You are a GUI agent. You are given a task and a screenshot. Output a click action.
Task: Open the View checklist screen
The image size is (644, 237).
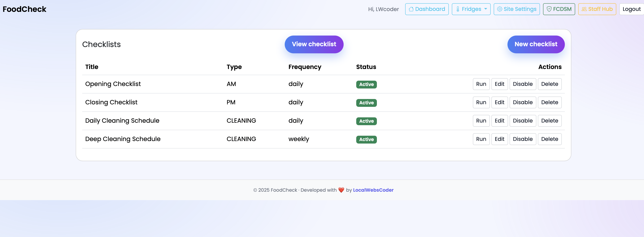pos(314,44)
